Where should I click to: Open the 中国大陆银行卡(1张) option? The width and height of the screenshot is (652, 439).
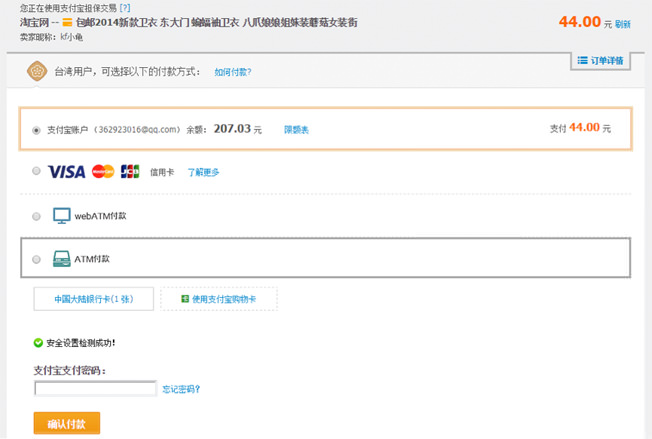coord(94,299)
